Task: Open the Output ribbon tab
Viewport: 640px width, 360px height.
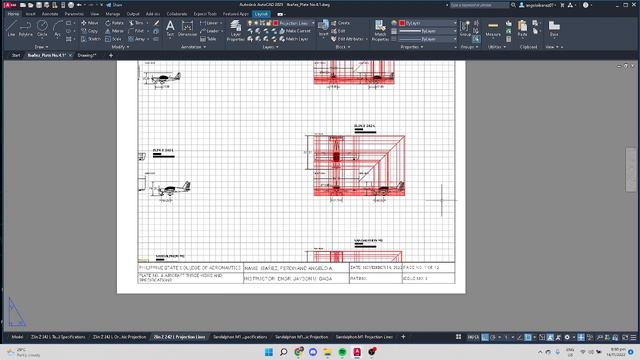Action: point(133,14)
